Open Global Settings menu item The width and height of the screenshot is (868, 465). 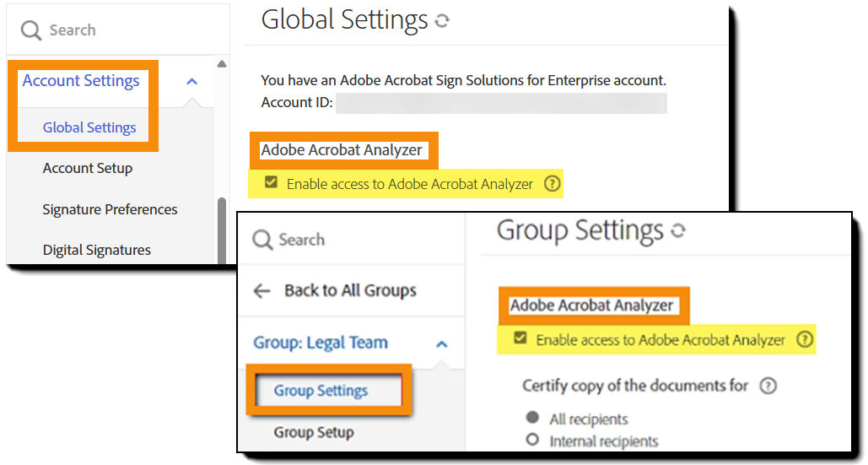tap(89, 128)
